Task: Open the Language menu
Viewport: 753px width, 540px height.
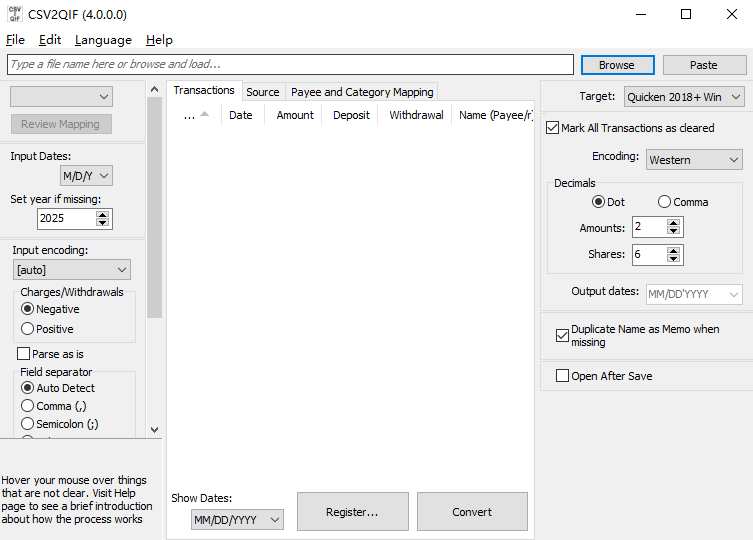Action: coord(103,40)
